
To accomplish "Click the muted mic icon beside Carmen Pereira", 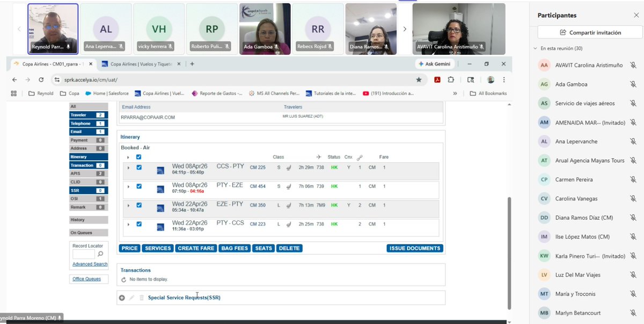I will tap(633, 179).
